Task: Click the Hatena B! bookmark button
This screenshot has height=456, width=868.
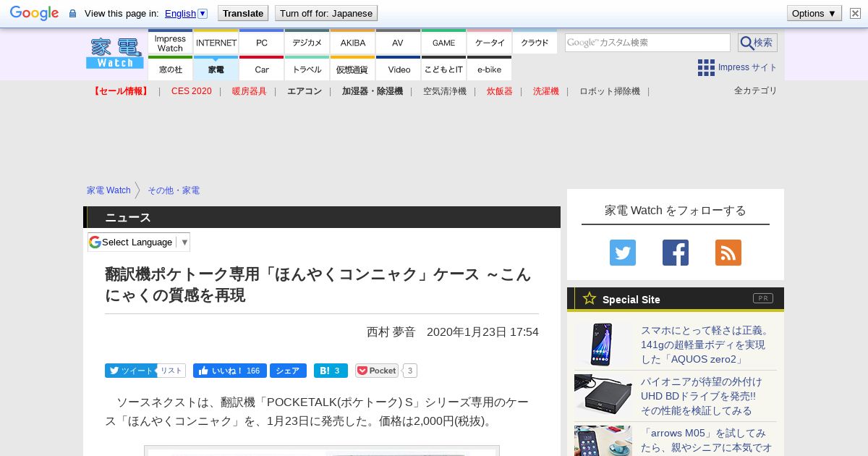Action: point(331,371)
